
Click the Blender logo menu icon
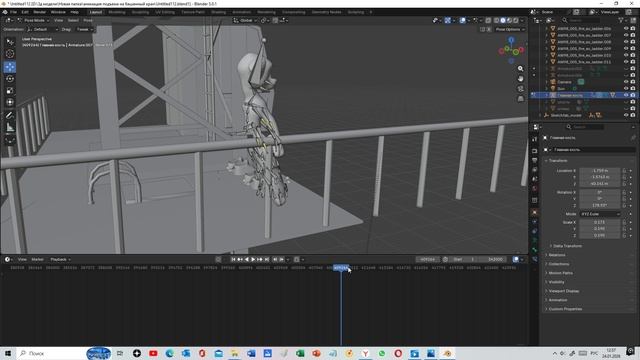5,12
